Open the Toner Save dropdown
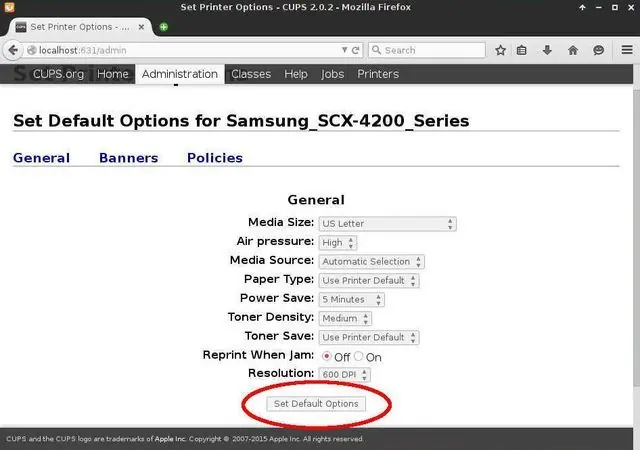This screenshot has height=450, width=640. [x=369, y=337]
